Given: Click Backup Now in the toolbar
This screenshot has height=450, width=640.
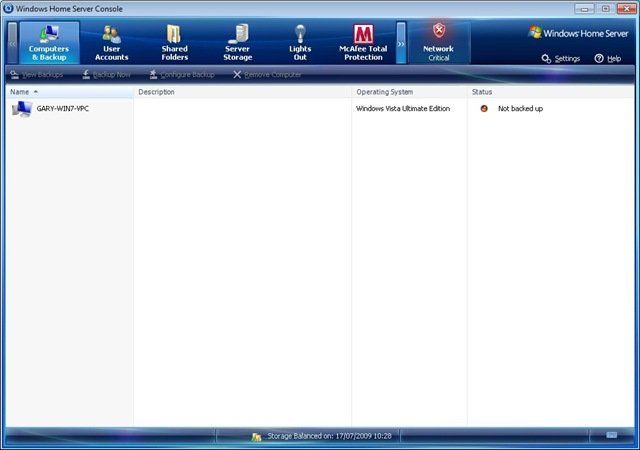Looking at the screenshot, I should tap(107, 75).
